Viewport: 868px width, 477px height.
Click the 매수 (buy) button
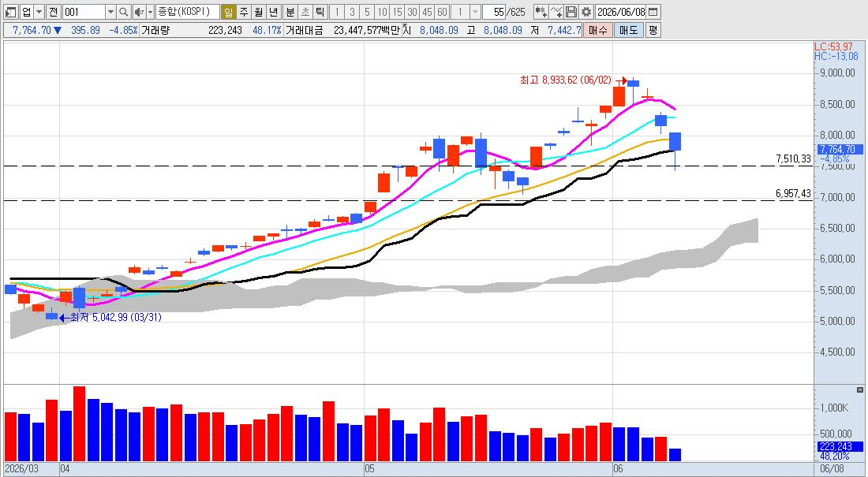pyautogui.click(x=597, y=30)
